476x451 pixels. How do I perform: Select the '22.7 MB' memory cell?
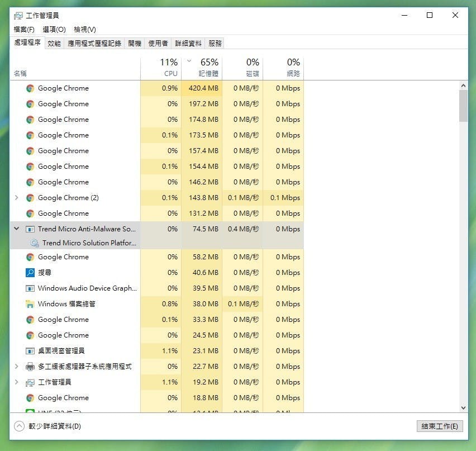202,367
